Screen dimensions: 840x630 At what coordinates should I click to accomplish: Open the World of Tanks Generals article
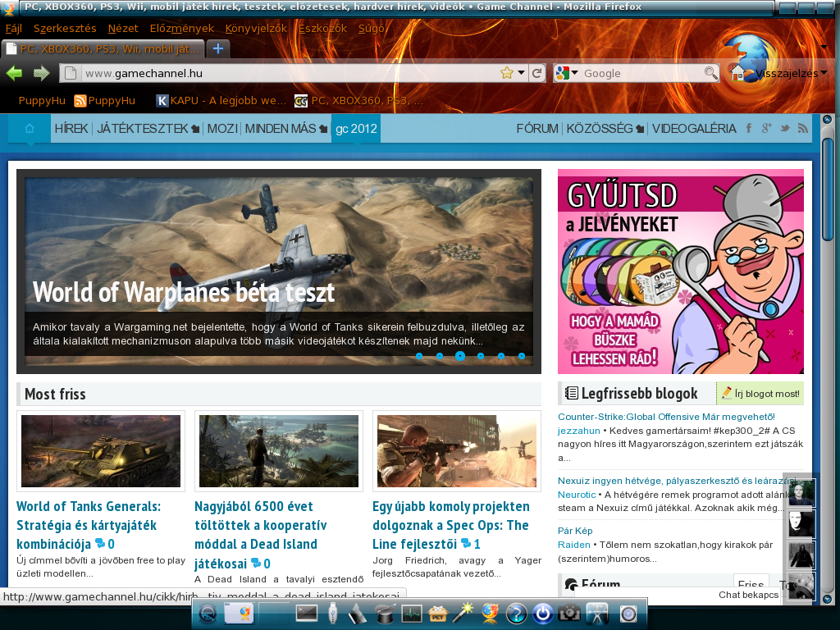pyautogui.click(x=89, y=525)
